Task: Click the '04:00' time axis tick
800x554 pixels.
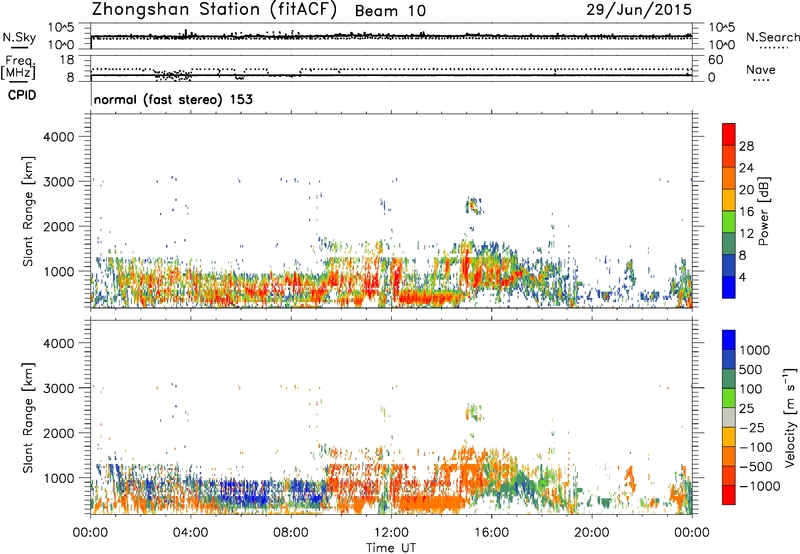Action: pyautogui.click(x=190, y=533)
